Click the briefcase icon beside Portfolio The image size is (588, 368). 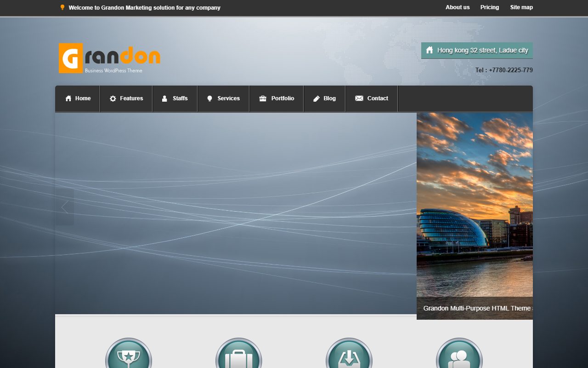tap(263, 98)
